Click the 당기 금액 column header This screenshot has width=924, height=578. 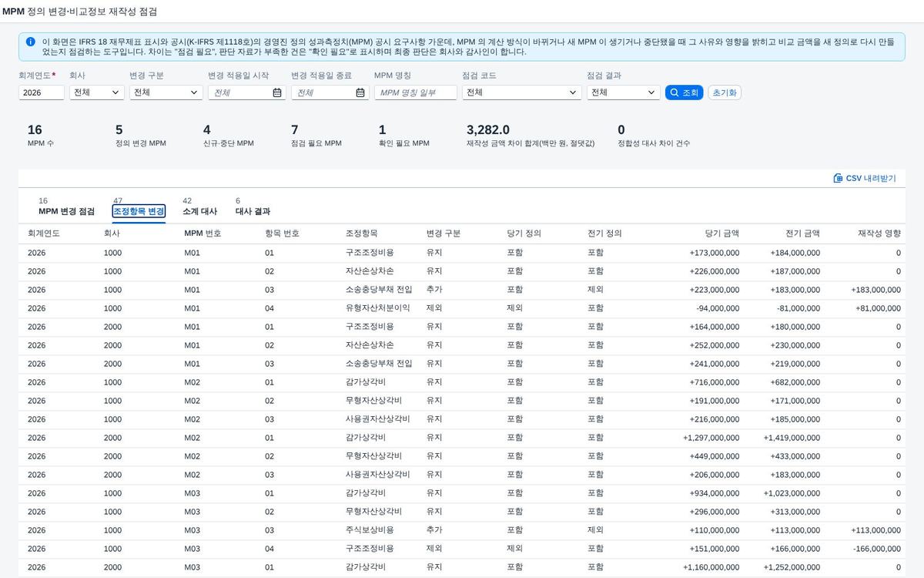722,234
